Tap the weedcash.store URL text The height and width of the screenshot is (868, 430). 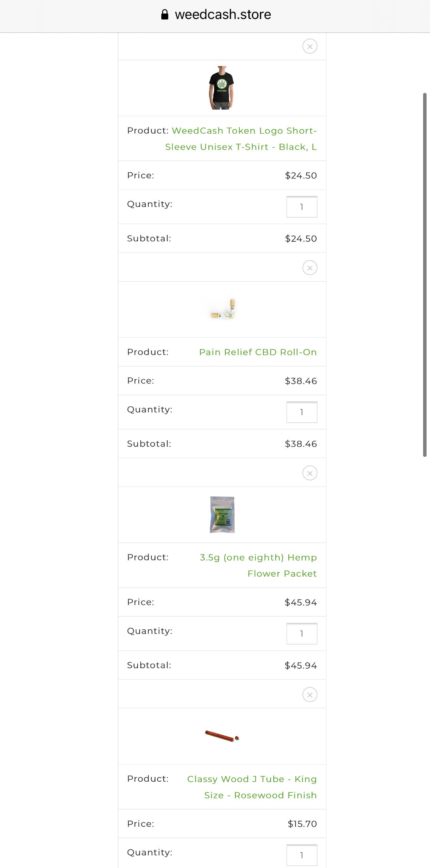(223, 15)
